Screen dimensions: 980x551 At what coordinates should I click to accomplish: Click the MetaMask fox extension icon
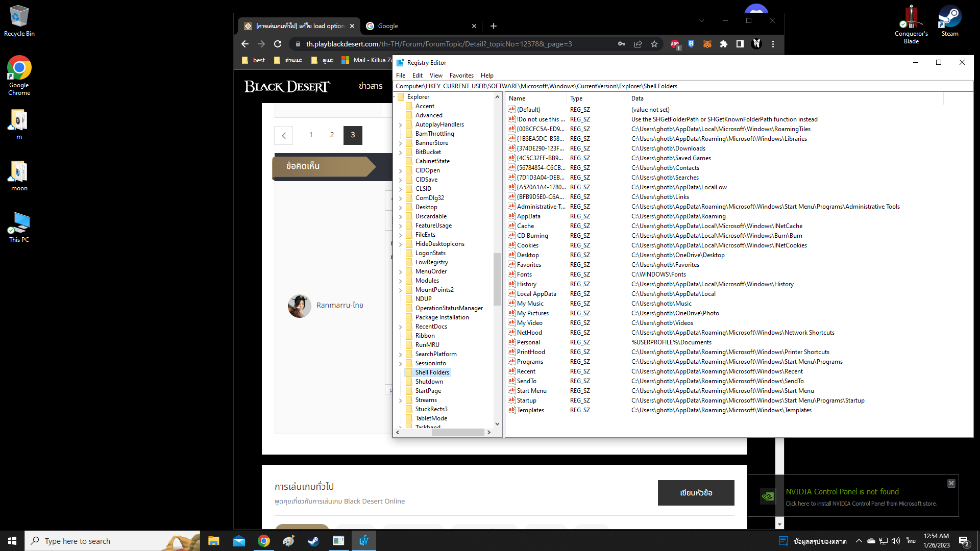click(707, 44)
